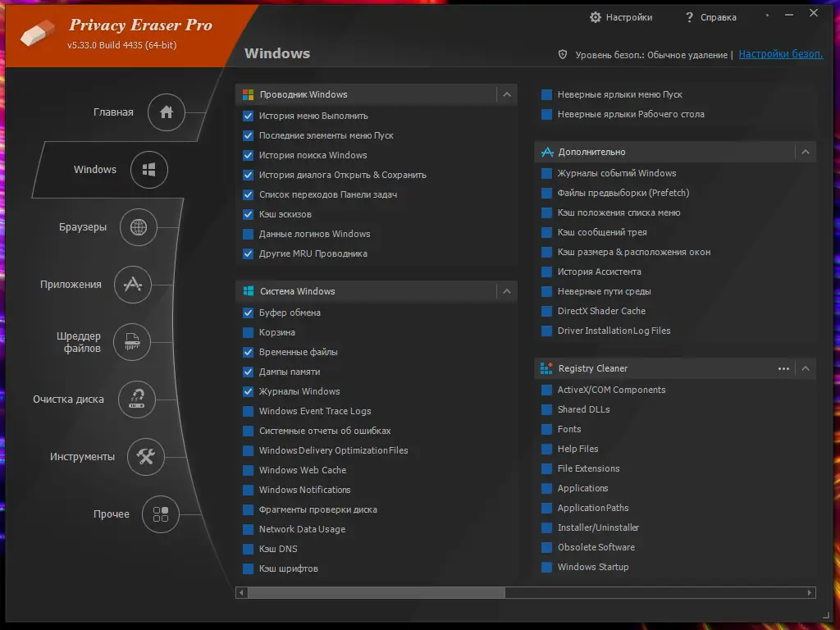Enable the Корзина checkbox
This screenshot has height=630, width=840.
point(247,332)
